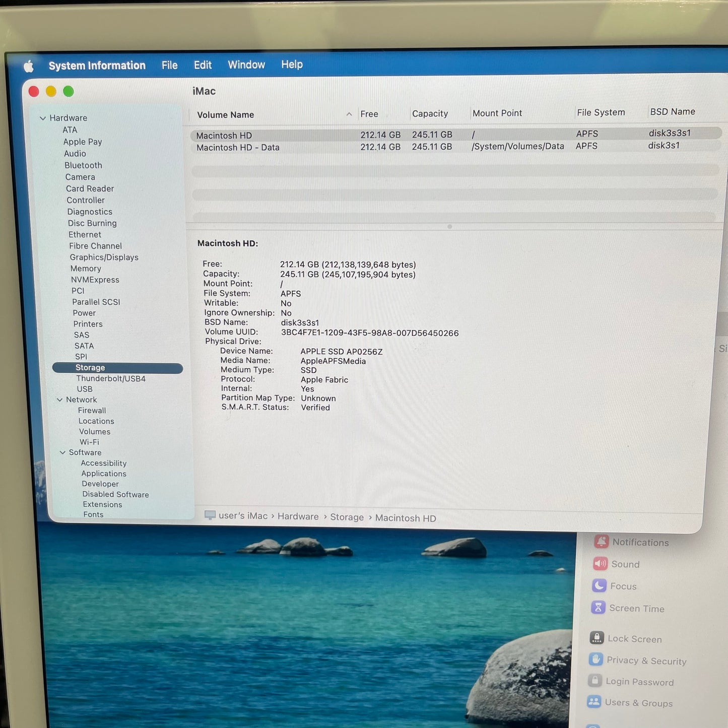Open the System Information menu
The height and width of the screenshot is (728, 728).
97,65
